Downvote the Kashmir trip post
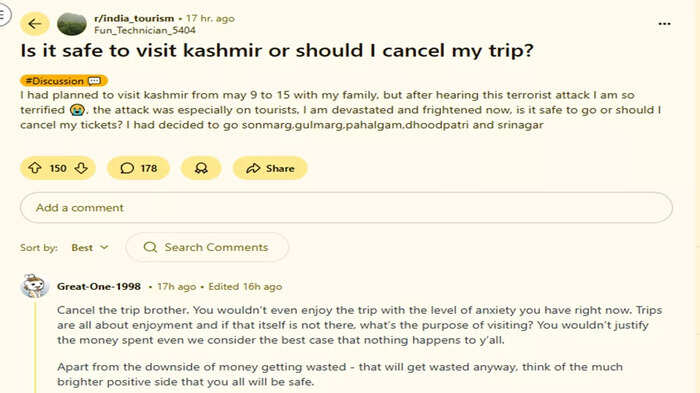700x393 pixels. (x=81, y=168)
